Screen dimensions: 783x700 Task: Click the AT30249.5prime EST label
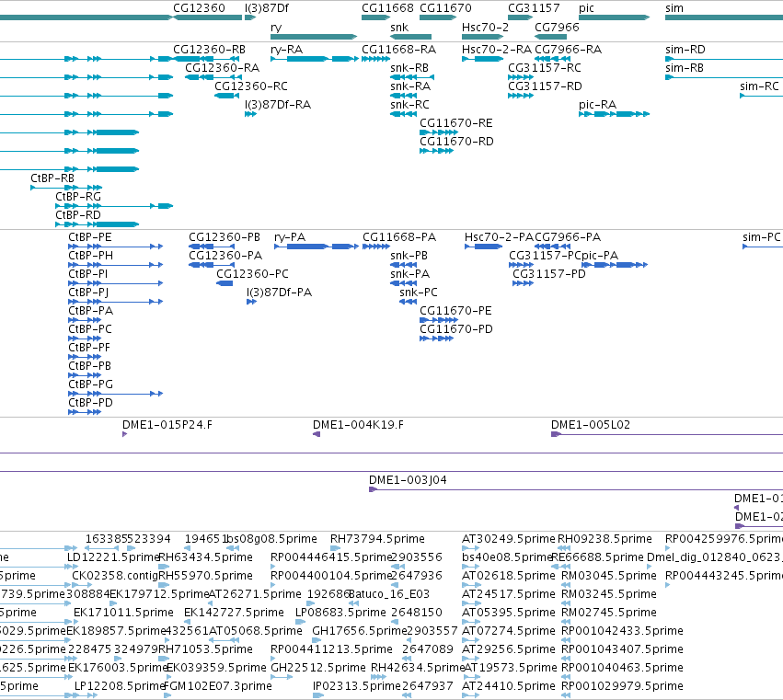508,539
